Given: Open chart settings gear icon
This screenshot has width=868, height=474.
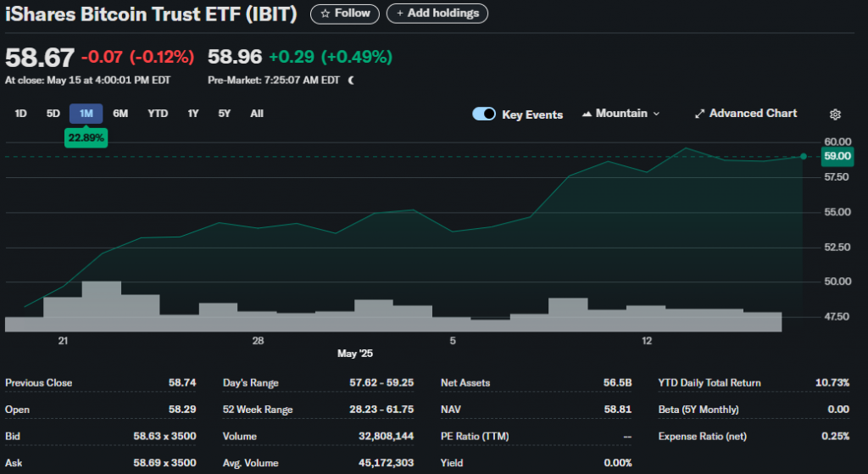Looking at the screenshot, I should coord(835,114).
